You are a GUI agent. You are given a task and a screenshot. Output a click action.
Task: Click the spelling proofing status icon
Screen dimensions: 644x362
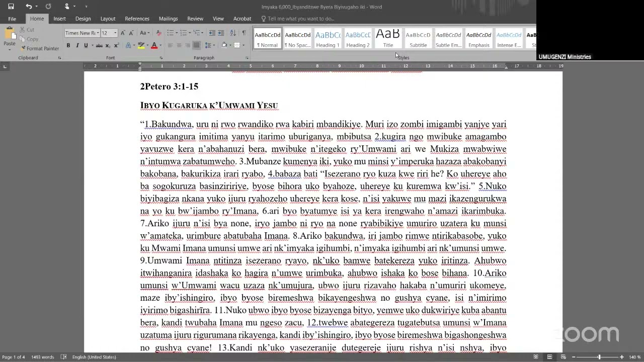pos(63,357)
